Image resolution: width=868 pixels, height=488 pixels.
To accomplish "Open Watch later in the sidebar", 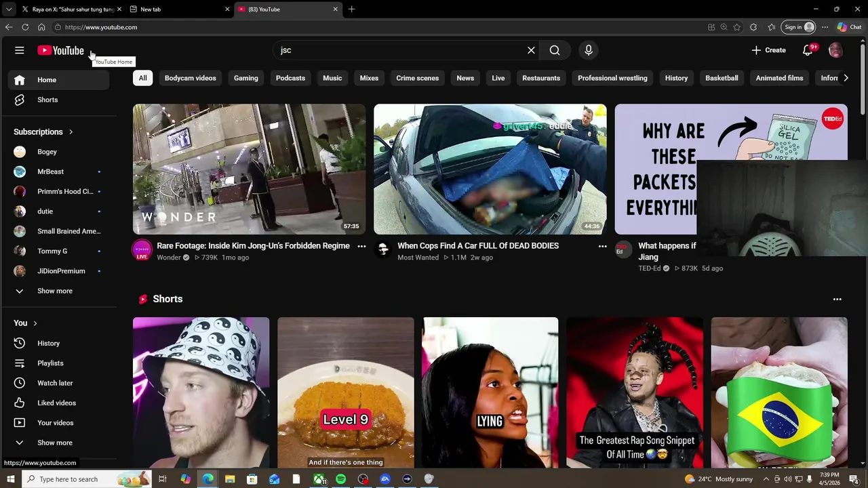I will [59, 383].
